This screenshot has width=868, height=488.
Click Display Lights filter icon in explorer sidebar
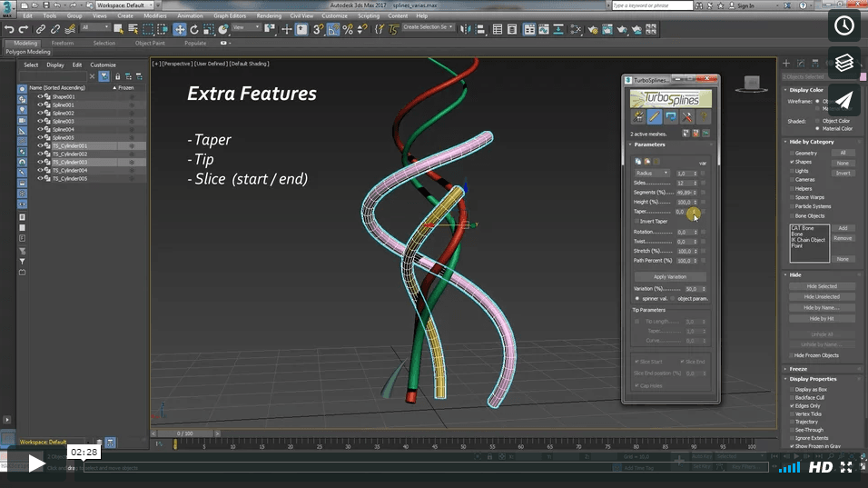(22, 110)
